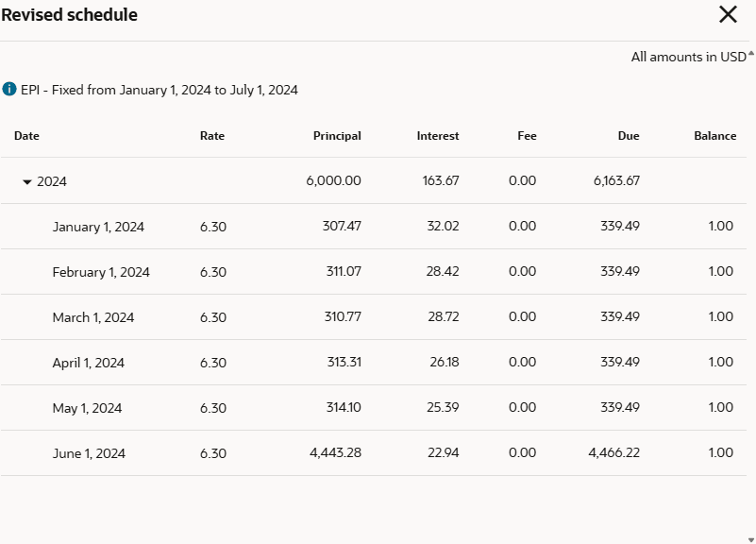The height and width of the screenshot is (544, 756).
Task: Close the Revised schedule dialog
Action: click(x=728, y=14)
